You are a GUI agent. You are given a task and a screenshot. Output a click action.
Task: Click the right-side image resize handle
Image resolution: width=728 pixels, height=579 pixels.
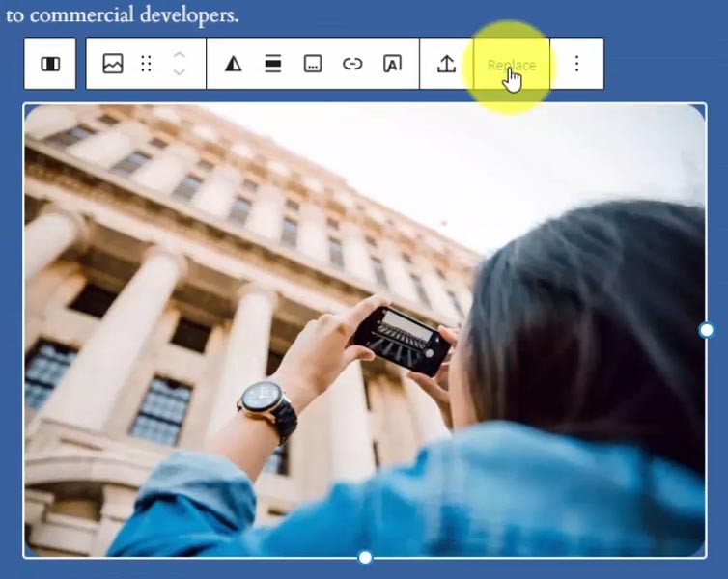pos(706,330)
